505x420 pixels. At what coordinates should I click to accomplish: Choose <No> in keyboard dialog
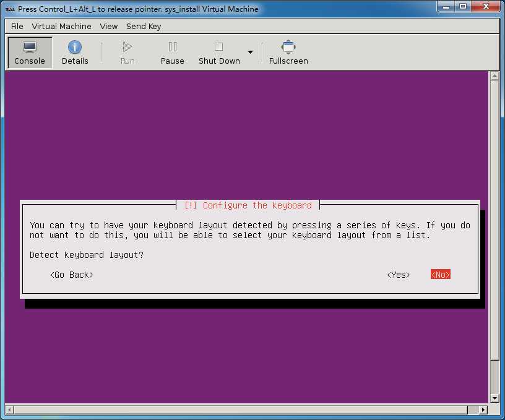[x=441, y=275]
